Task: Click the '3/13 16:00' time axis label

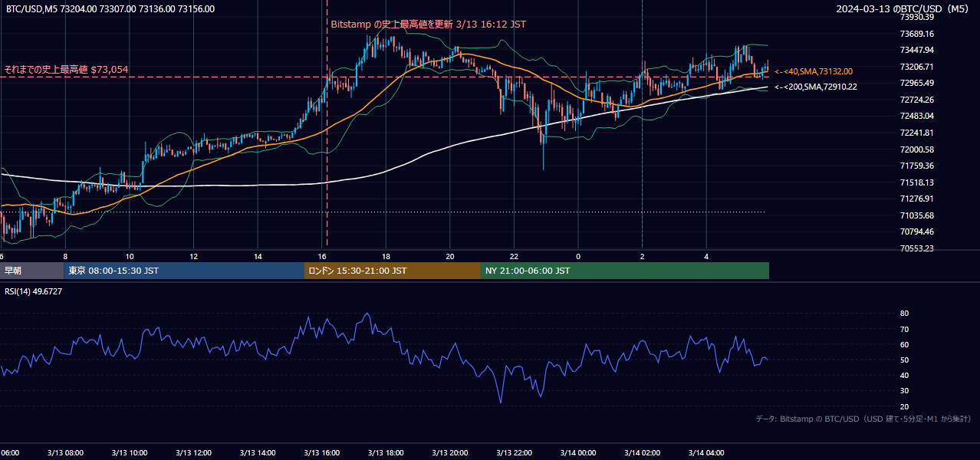Action: pos(322,453)
